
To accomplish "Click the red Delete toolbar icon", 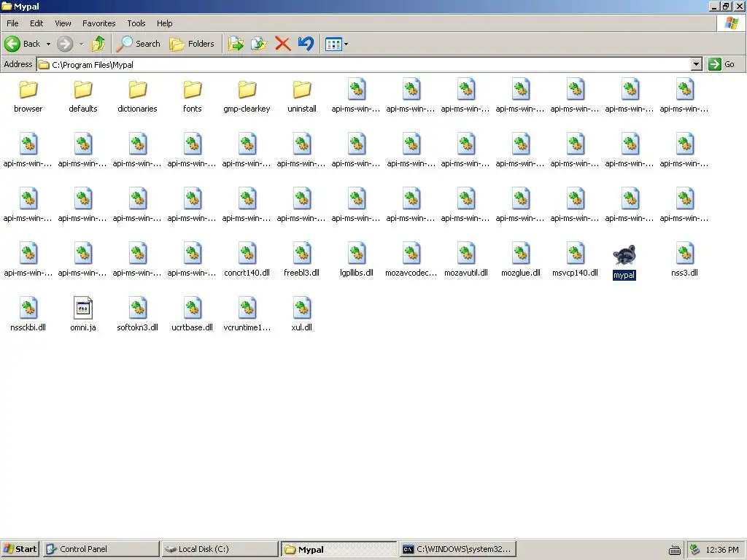I will (x=282, y=44).
